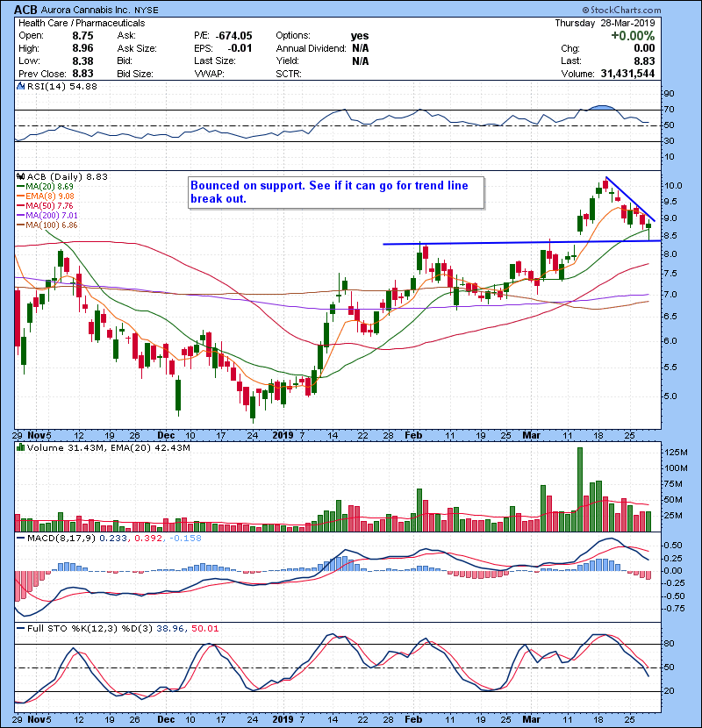The height and width of the screenshot is (728, 702).
Task: Click the MACD signal value 0.392
Action: [148, 539]
